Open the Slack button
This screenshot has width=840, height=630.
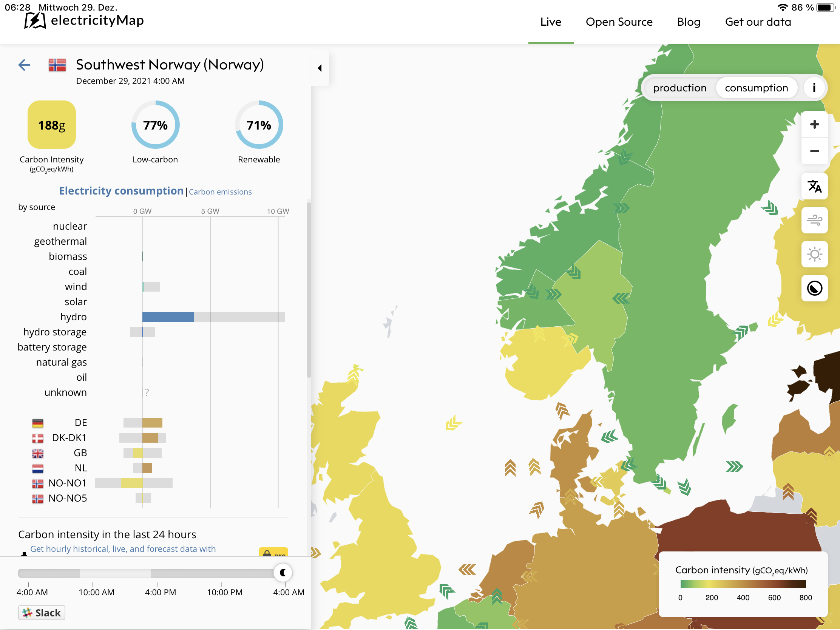click(42, 613)
